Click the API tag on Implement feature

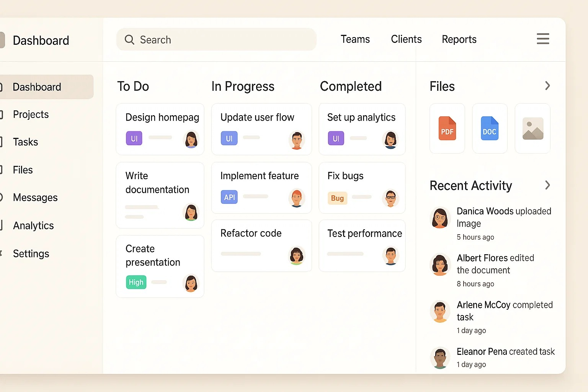click(229, 197)
